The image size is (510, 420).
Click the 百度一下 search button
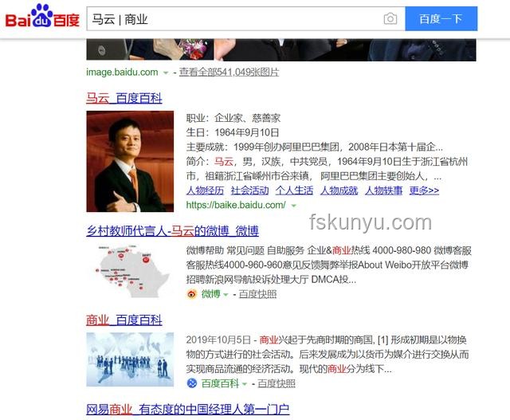(x=441, y=19)
